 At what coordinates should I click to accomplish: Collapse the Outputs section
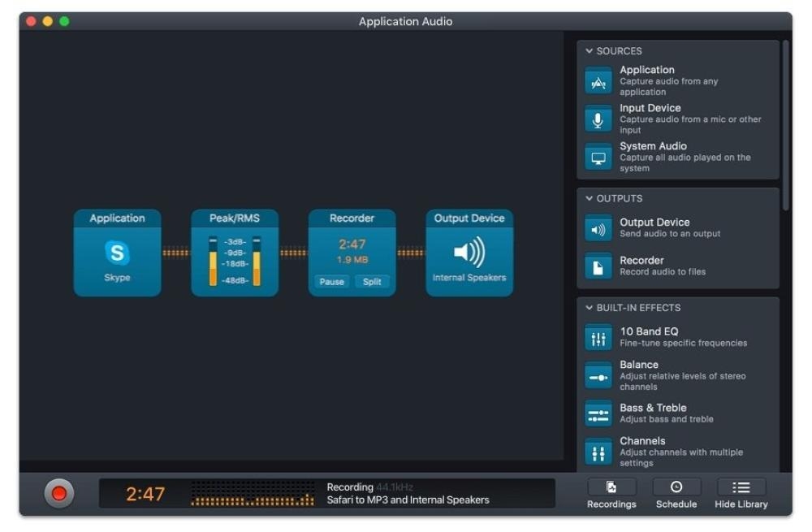[590, 198]
